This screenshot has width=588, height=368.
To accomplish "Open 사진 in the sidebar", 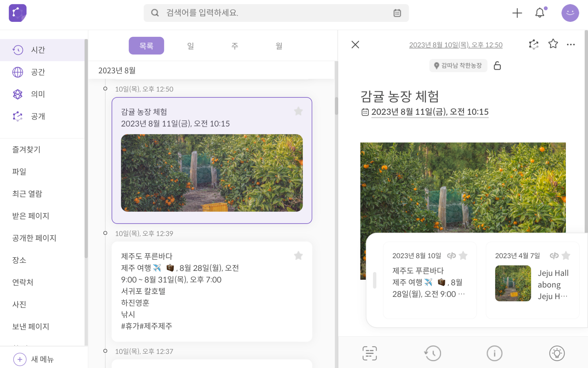I will pyautogui.click(x=19, y=304).
